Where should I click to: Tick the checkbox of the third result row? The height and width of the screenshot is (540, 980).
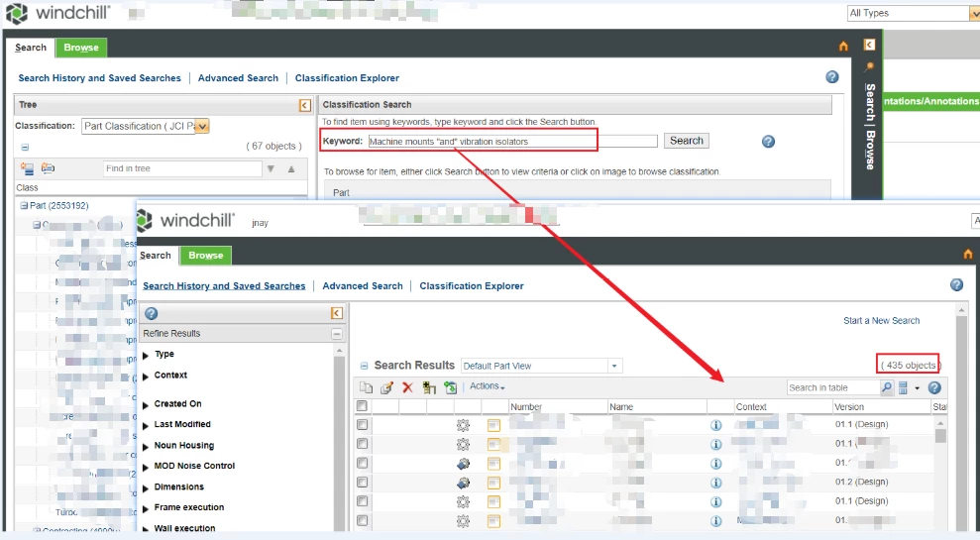362,463
